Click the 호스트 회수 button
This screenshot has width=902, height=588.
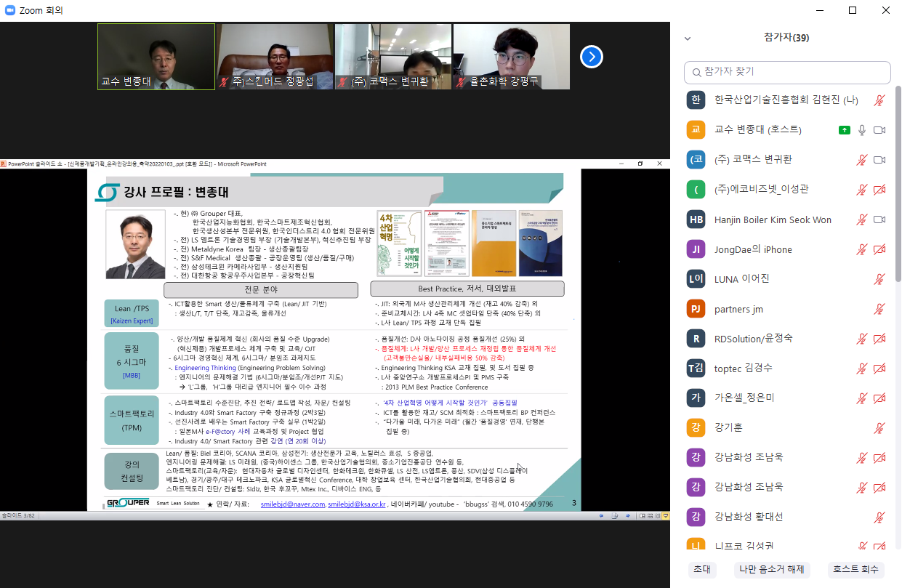855,570
